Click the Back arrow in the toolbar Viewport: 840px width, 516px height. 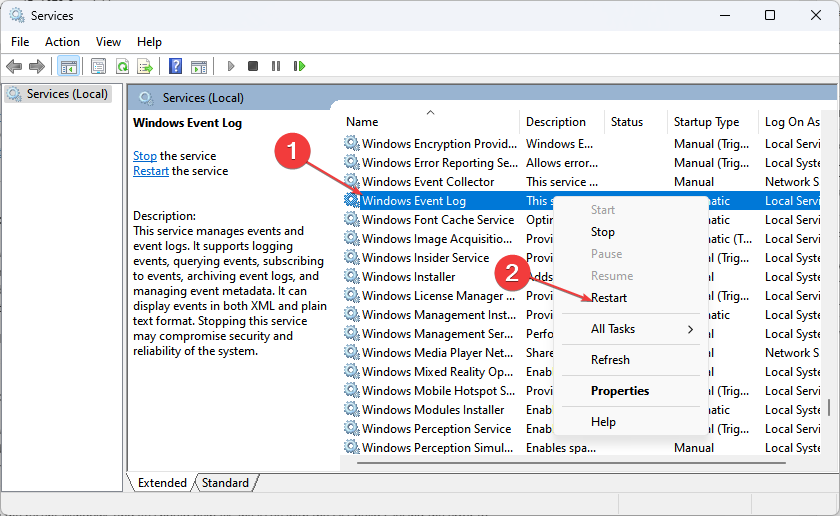pyautogui.click(x=14, y=66)
